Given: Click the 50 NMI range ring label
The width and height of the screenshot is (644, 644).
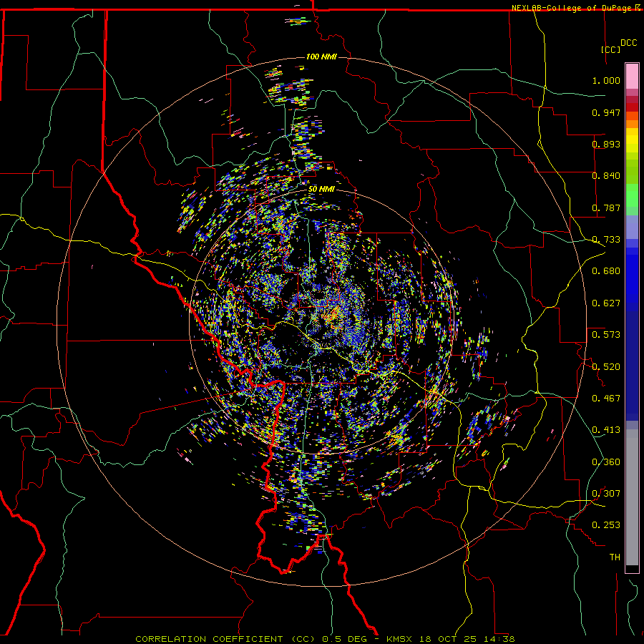Looking at the screenshot, I should (x=321, y=189).
